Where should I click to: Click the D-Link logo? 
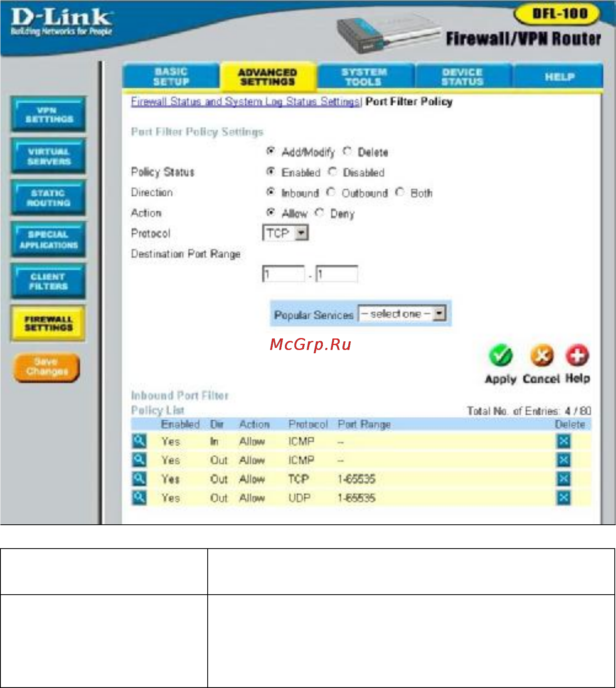point(61,22)
